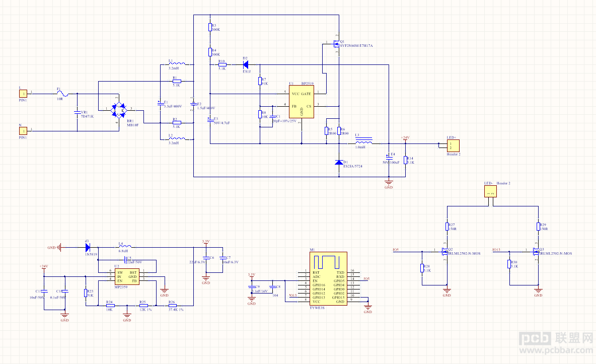The width and height of the screenshot is (596, 364).
Task: Select varistor VR1 7D471K
Action: point(77,112)
